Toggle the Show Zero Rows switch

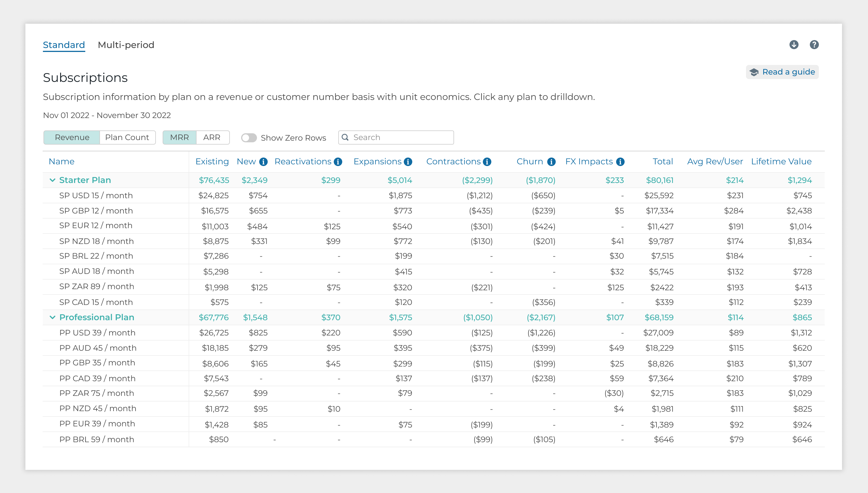coord(249,138)
